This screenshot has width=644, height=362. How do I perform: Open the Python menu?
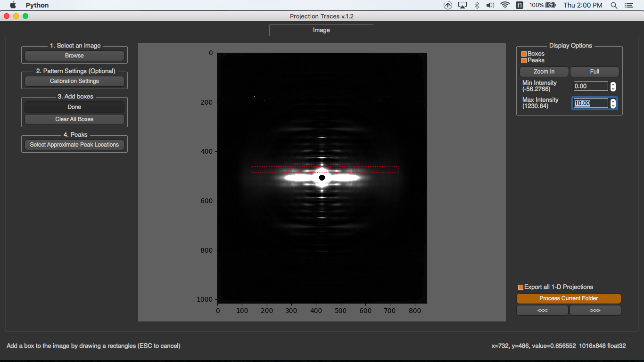(37, 5)
